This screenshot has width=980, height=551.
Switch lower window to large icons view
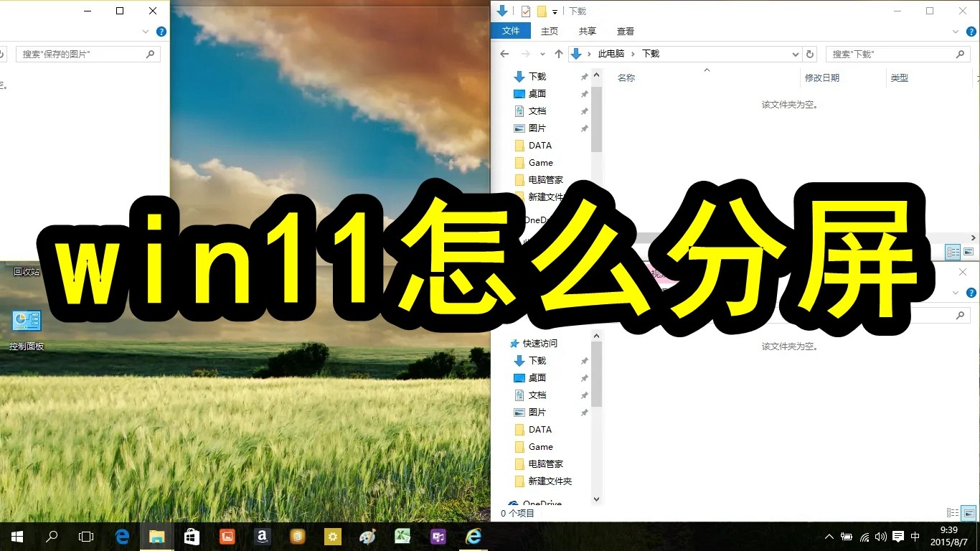pos(969,513)
